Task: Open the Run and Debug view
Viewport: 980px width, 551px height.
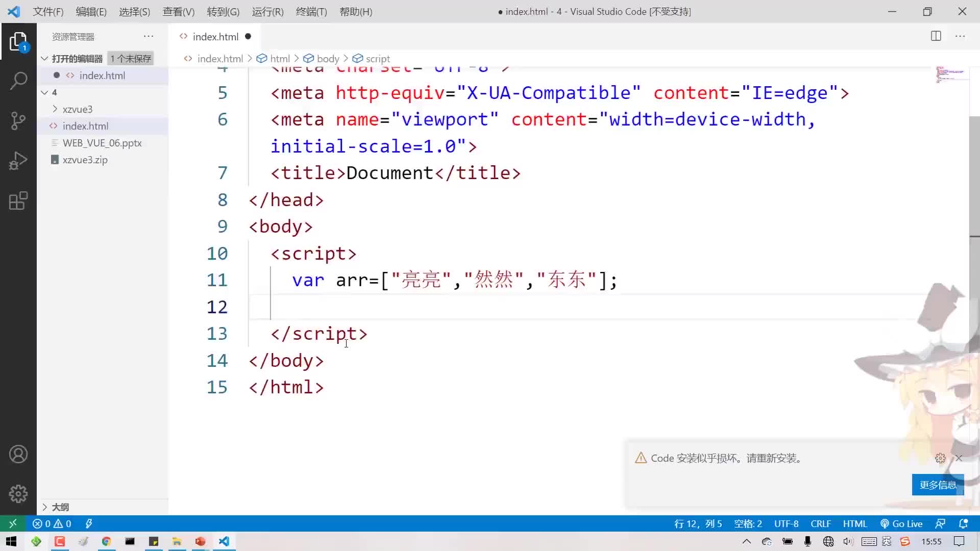Action: pos(18,161)
